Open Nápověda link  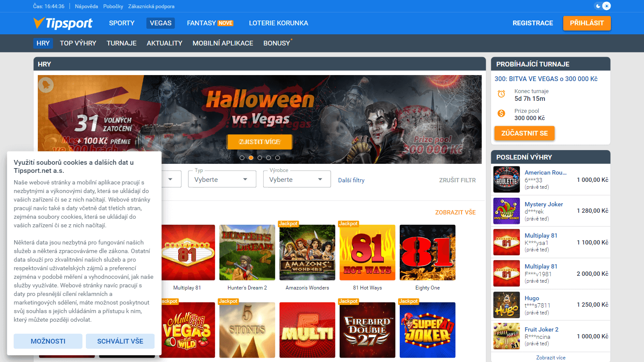point(86,6)
